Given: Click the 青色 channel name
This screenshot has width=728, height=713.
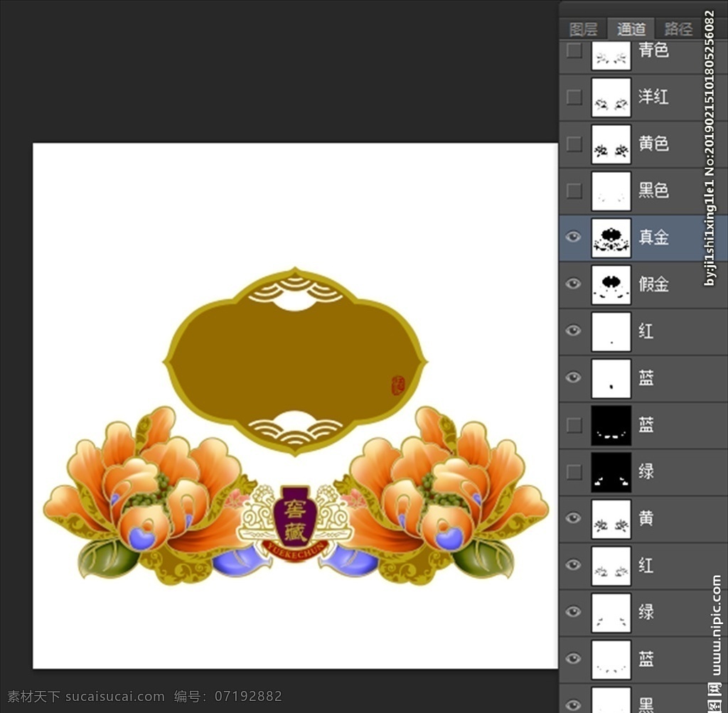Looking at the screenshot, I should (654, 50).
